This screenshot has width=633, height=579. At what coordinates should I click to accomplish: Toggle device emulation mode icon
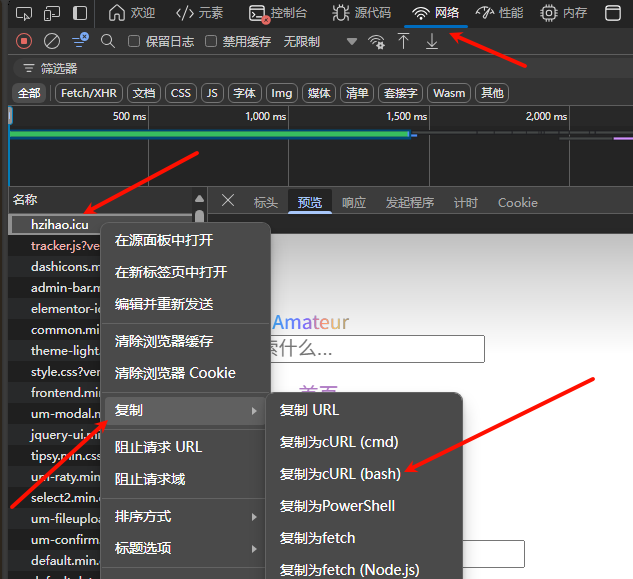[53, 13]
